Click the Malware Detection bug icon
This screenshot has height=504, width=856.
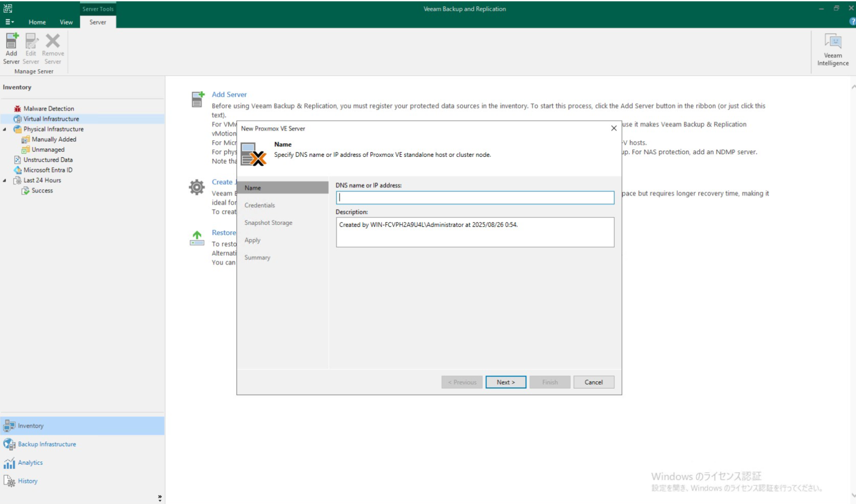click(x=17, y=108)
